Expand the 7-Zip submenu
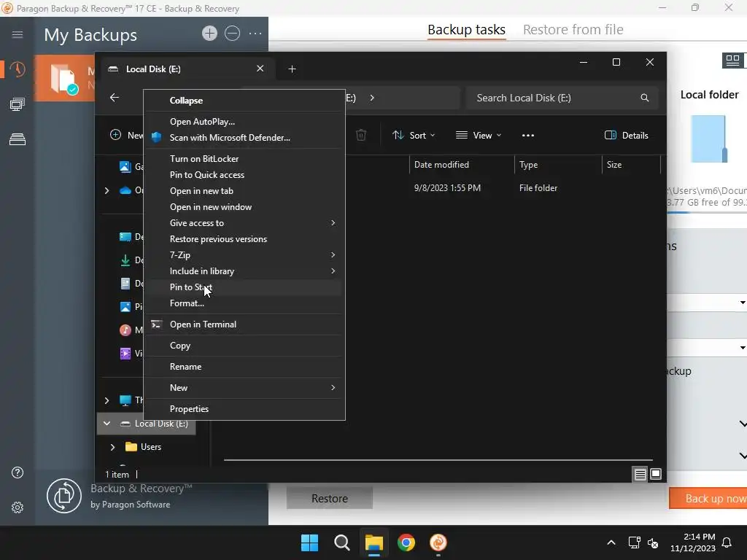 pos(244,255)
